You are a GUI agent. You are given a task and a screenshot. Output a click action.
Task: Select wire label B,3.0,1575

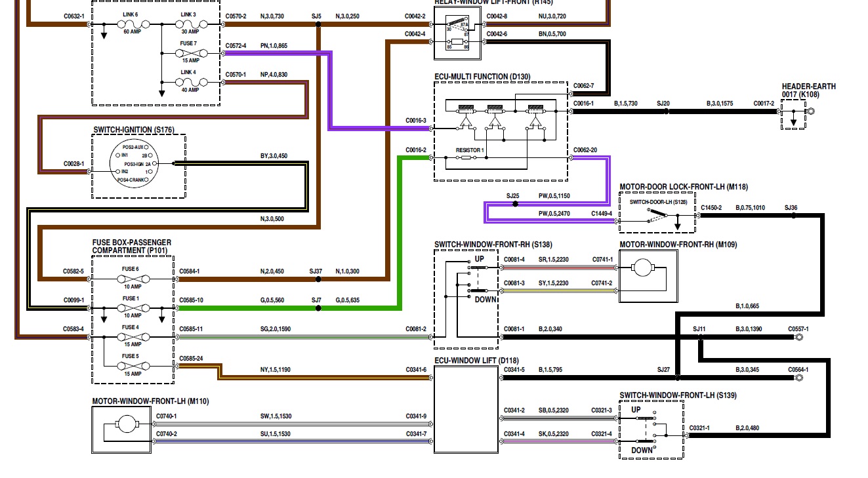tap(719, 103)
